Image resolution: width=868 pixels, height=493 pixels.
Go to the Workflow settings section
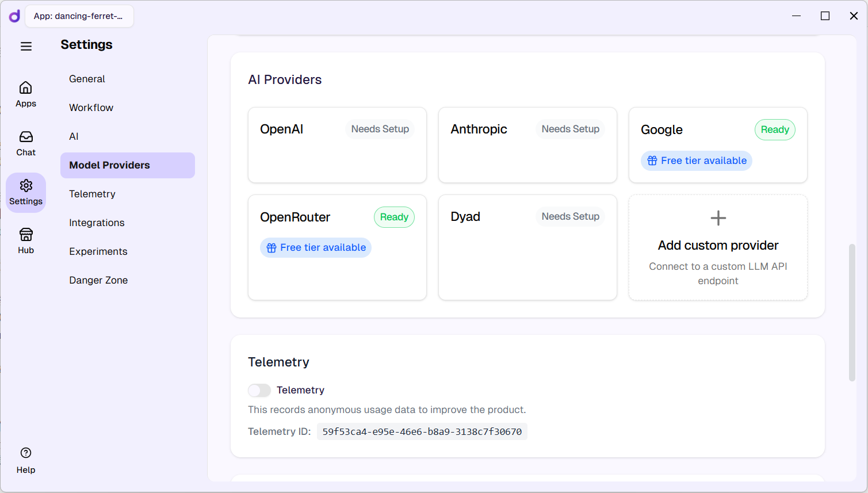[x=91, y=108]
